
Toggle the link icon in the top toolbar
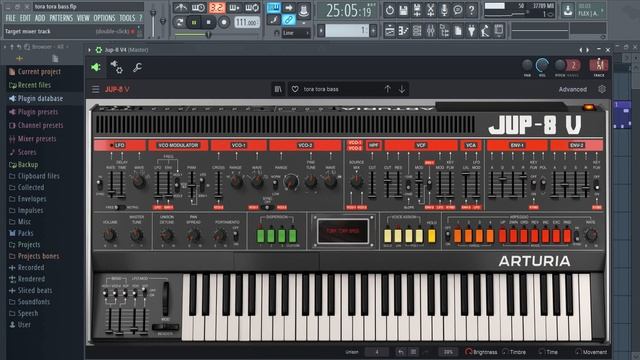tap(289, 20)
